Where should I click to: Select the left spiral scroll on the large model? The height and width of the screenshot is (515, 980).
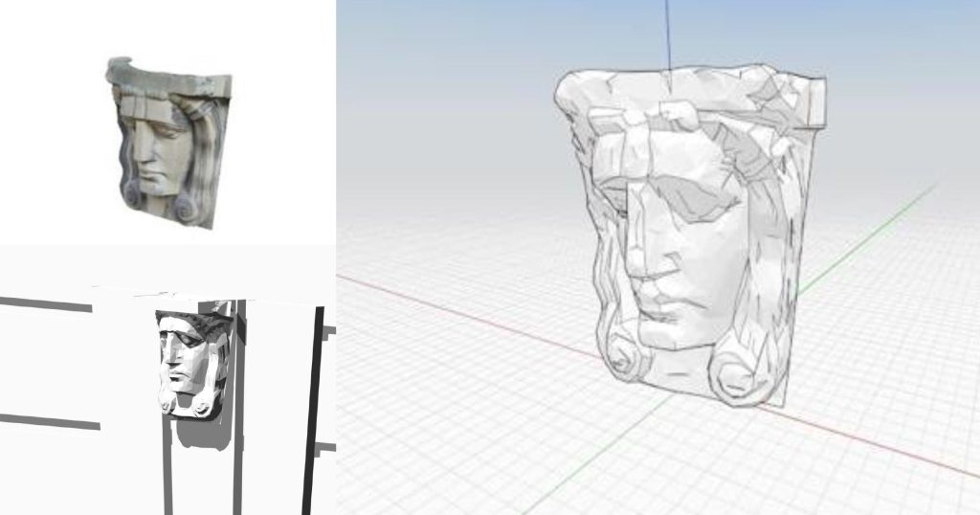[623, 357]
